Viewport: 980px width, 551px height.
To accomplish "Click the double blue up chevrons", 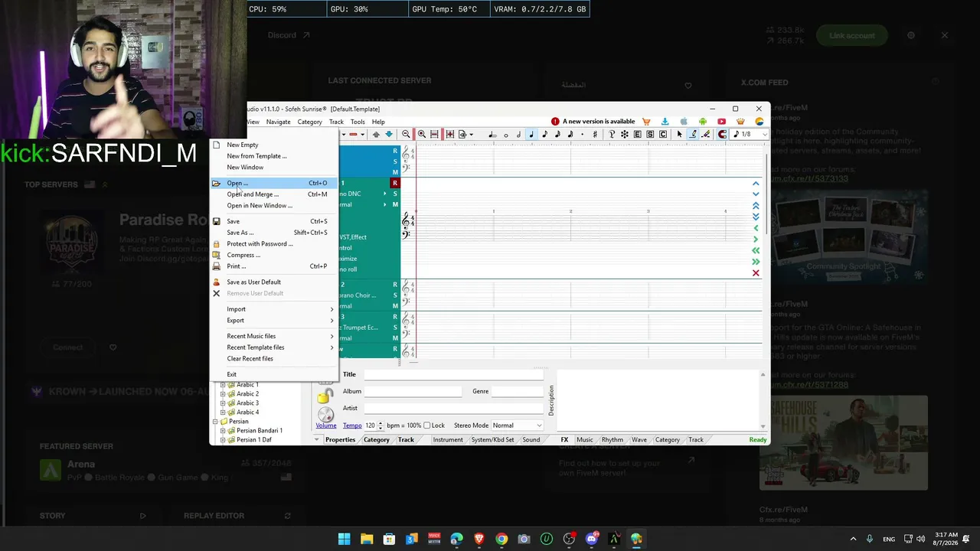I will pyautogui.click(x=756, y=205).
